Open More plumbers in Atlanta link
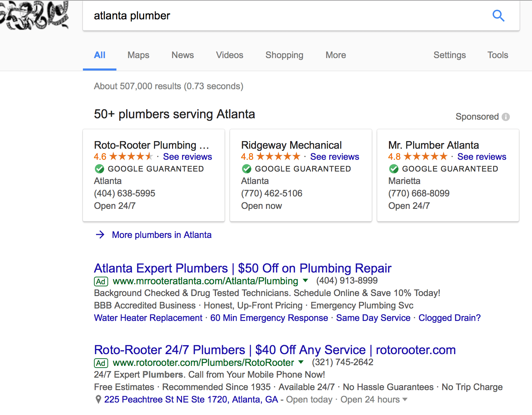Screen dimensions: 532x415 tap(162, 235)
